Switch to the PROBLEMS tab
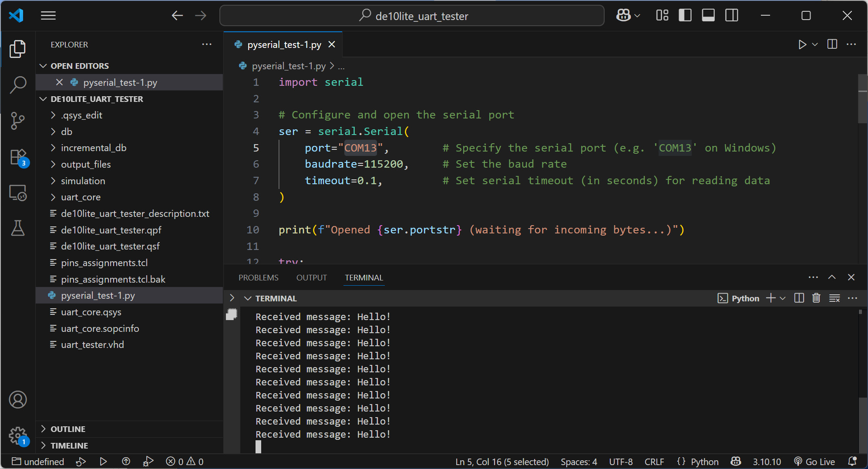This screenshot has height=469, width=868. click(x=258, y=278)
